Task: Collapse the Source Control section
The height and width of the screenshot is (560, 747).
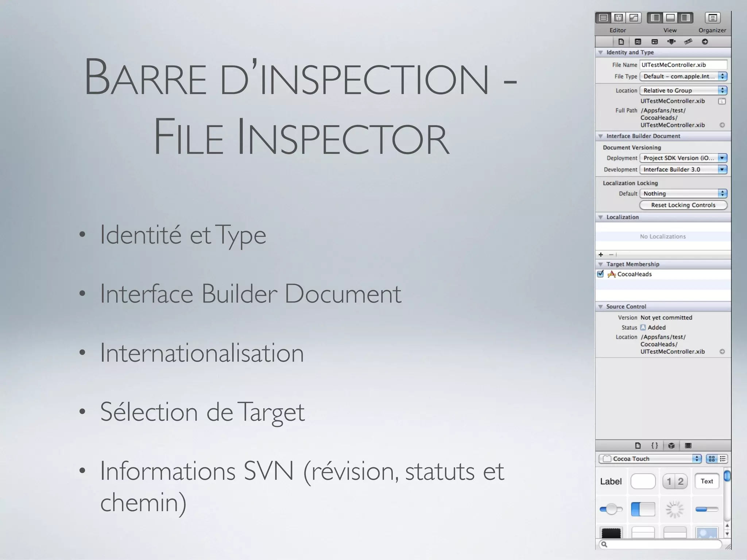Action: [600, 307]
